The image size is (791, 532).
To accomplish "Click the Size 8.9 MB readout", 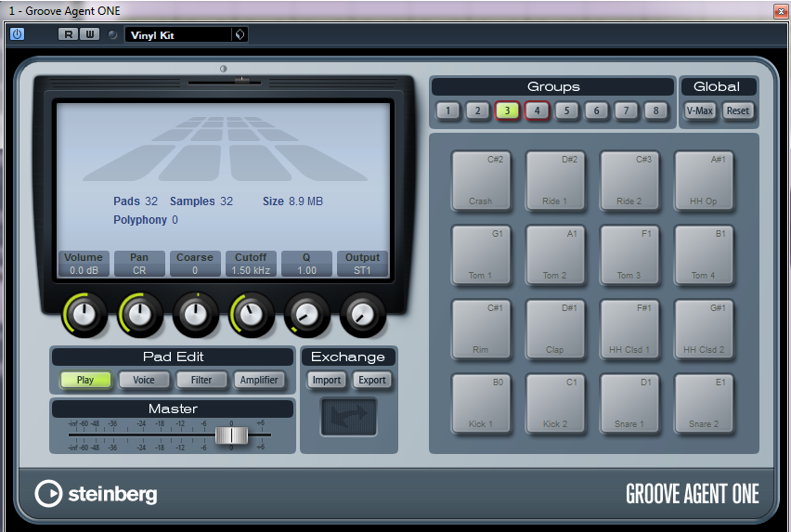I will click(292, 201).
